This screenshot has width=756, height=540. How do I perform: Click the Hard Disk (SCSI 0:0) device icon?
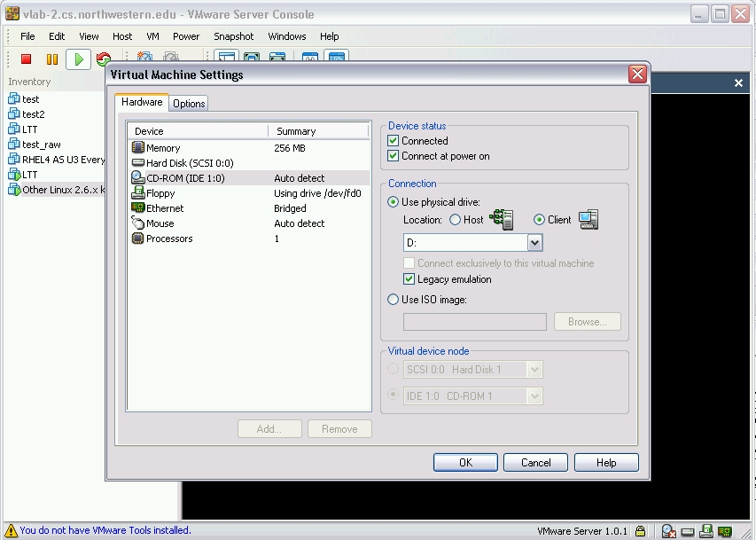138,162
